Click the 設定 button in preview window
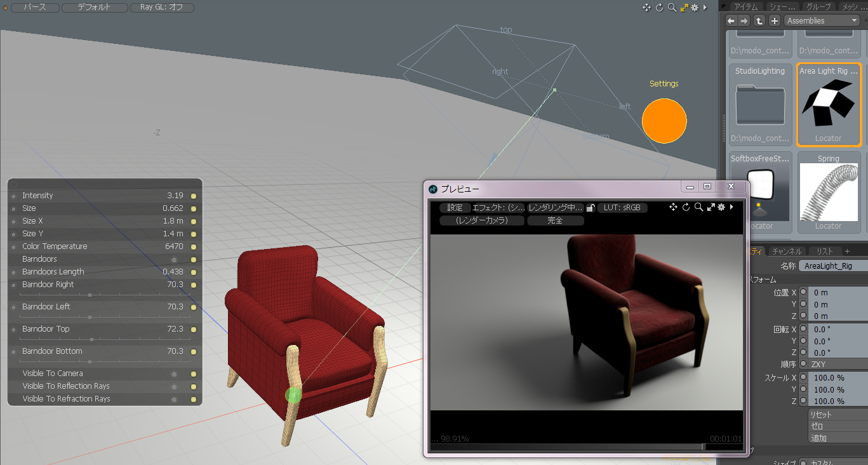This screenshot has height=465, width=868. coord(455,208)
